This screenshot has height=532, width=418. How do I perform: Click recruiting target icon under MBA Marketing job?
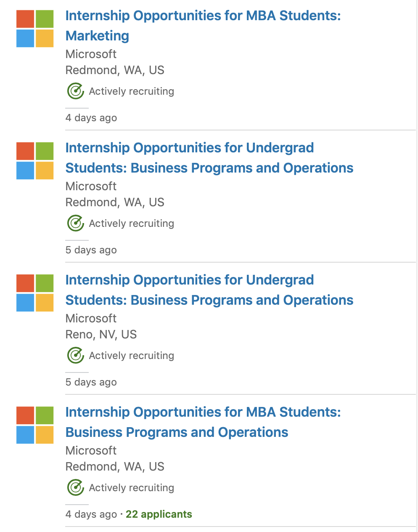76,91
